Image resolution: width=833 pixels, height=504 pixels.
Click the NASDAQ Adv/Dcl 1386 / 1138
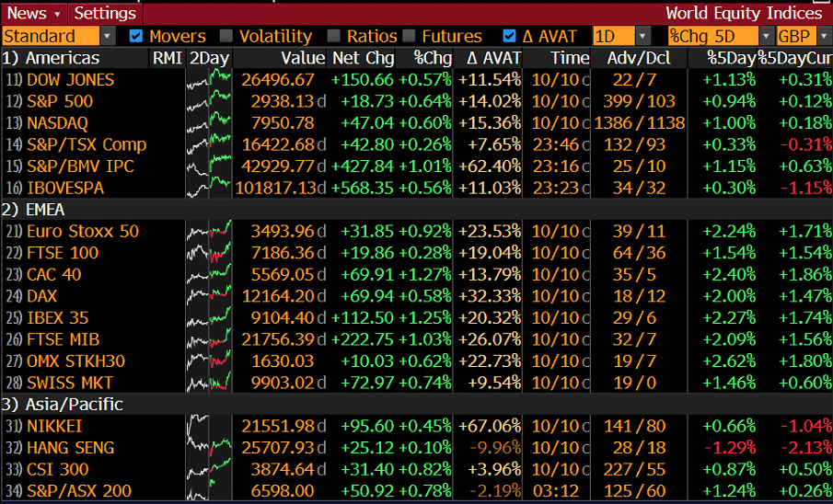[640, 123]
